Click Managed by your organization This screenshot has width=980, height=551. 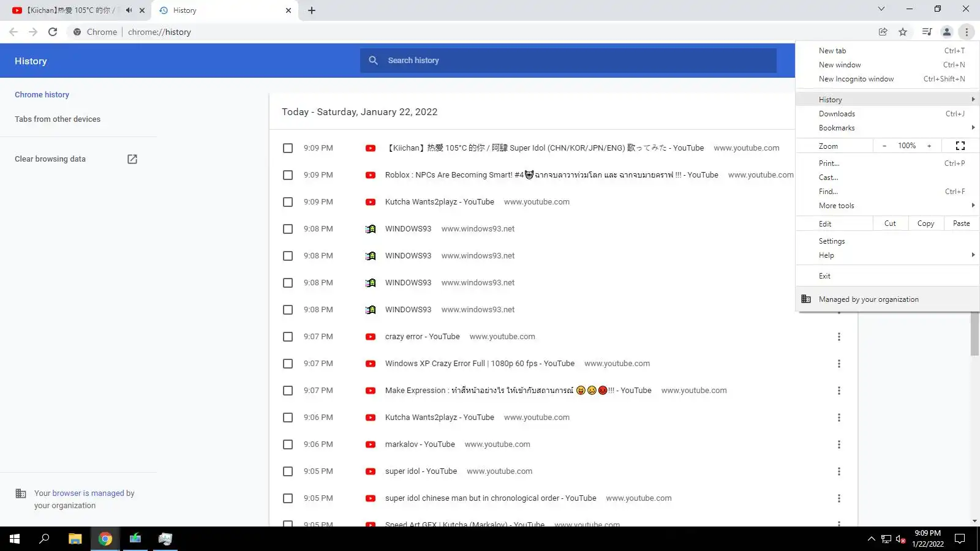point(888,299)
